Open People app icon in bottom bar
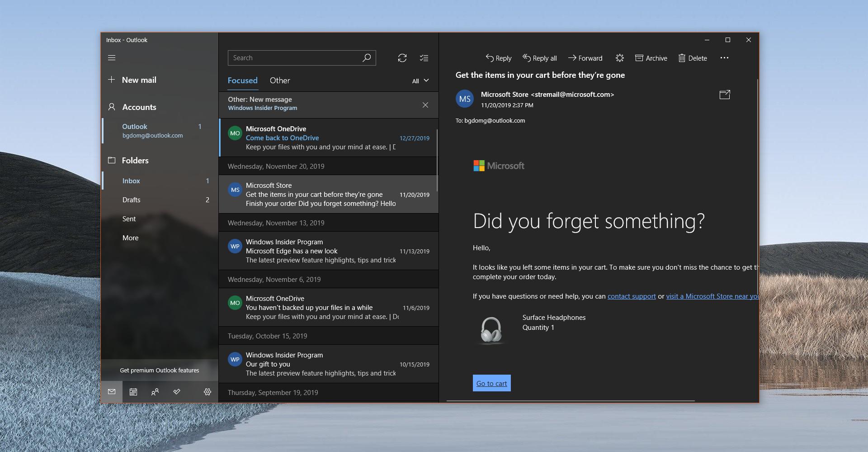This screenshot has width=868, height=452. (155, 392)
